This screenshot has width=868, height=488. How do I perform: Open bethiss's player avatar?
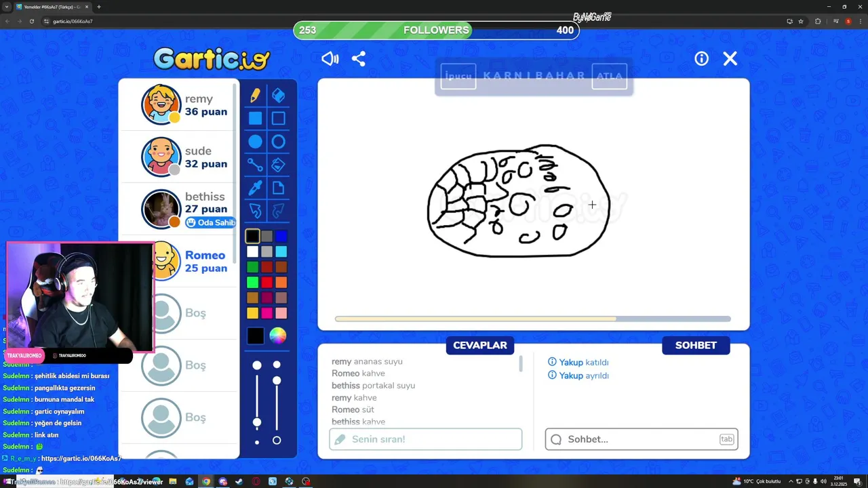coord(161,209)
